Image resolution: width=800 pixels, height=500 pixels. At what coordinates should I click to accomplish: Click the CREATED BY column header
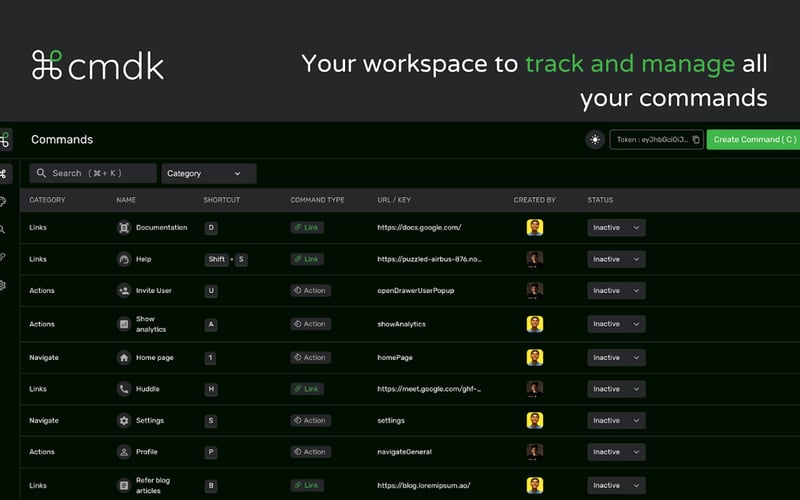point(535,200)
